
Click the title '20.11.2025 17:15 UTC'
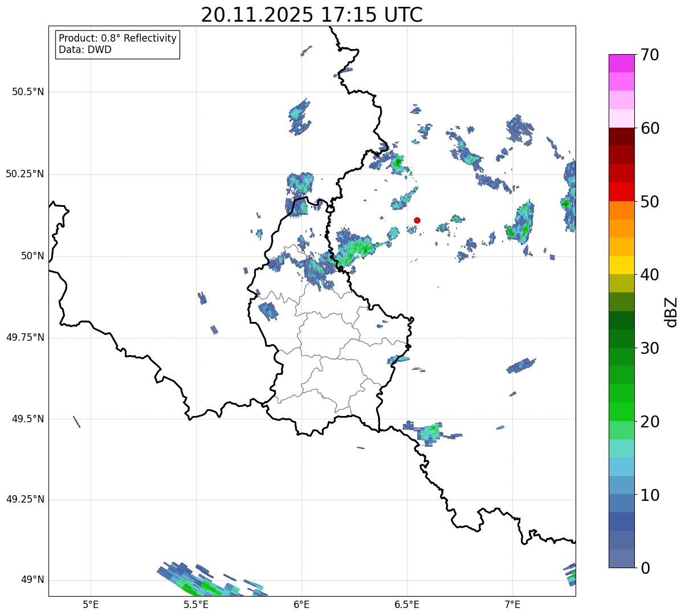click(x=312, y=15)
